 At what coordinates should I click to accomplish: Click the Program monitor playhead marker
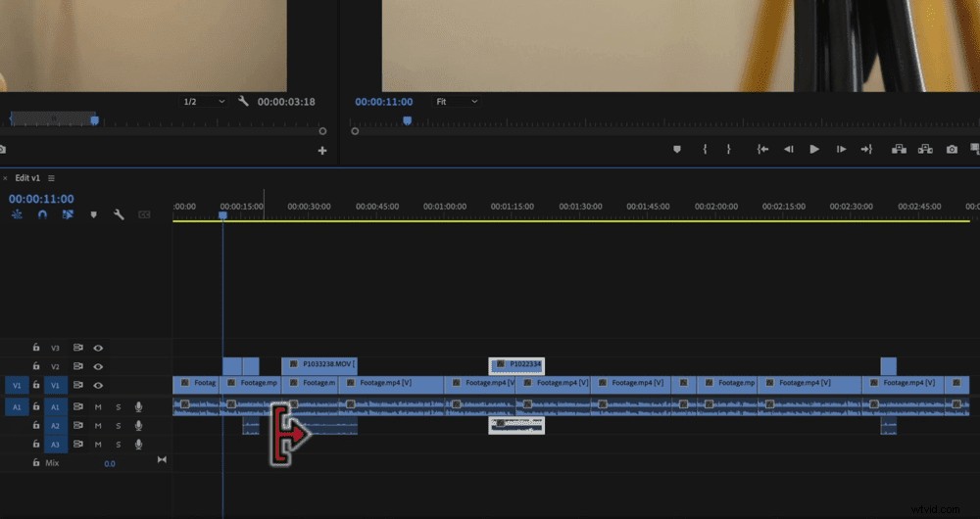pyautogui.click(x=407, y=119)
